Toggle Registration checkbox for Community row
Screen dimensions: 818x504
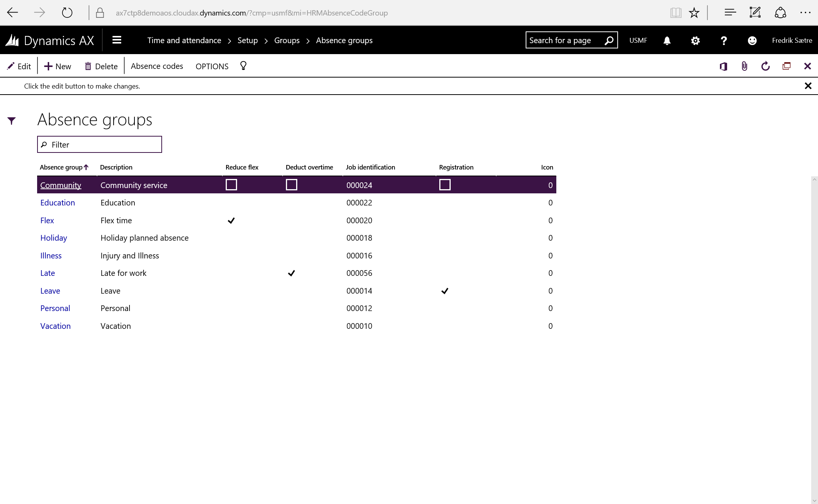445,185
